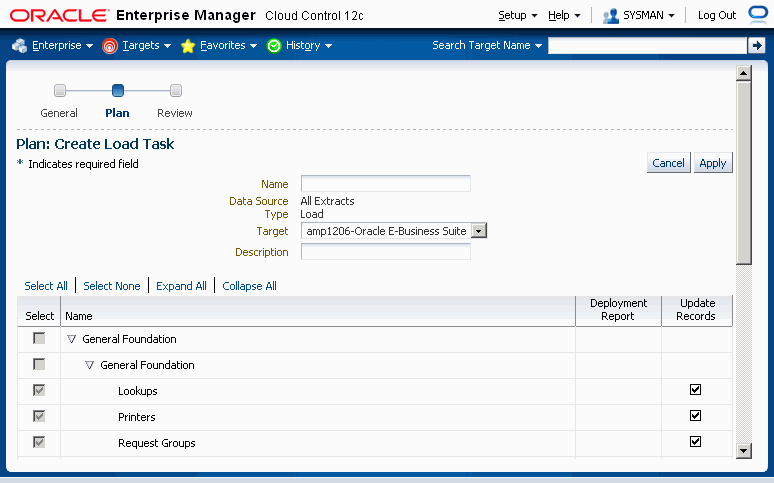Click the Printers row name
The image size is (774, 483).
pyautogui.click(x=137, y=417)
